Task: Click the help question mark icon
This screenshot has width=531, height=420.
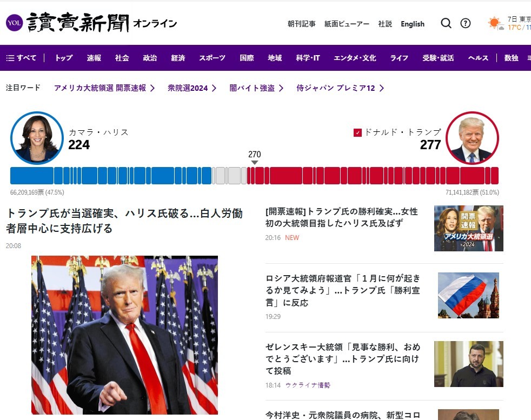Action: coord(466,23)
